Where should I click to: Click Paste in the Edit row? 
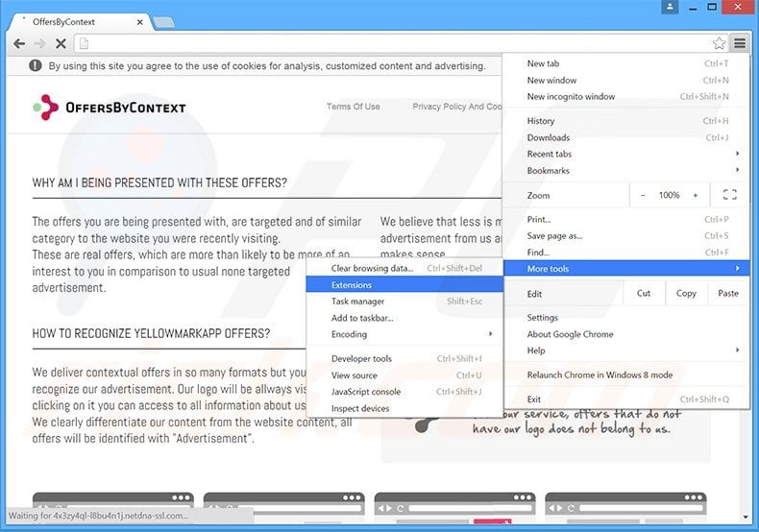(728, 293)
